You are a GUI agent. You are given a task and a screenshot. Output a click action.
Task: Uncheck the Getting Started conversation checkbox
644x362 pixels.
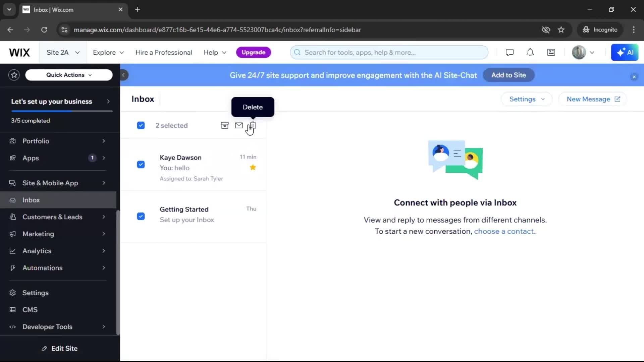[x=141, y=216]
